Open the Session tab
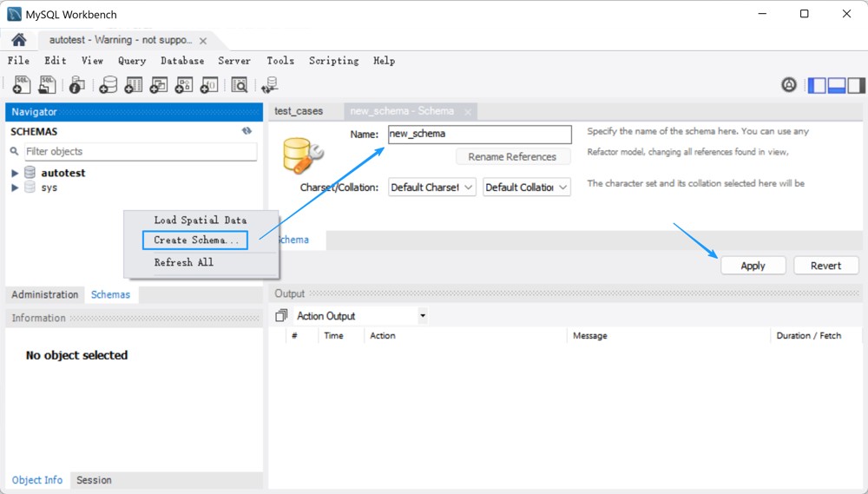The width and height of the screenshot is (868, 494). 94,479
